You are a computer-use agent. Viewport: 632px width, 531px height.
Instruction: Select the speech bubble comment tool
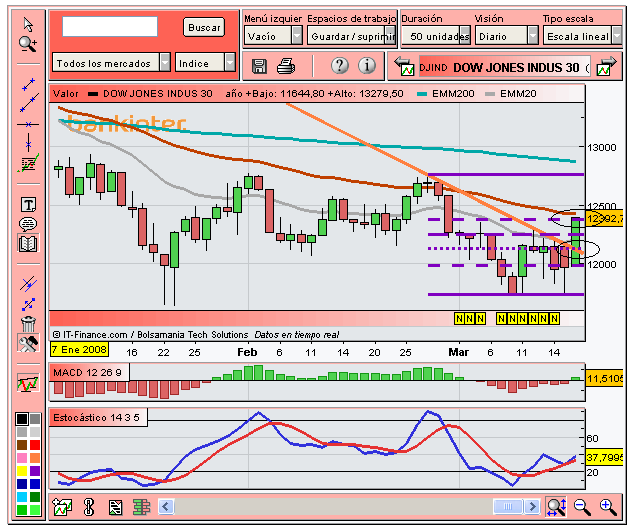pos(28,224)
